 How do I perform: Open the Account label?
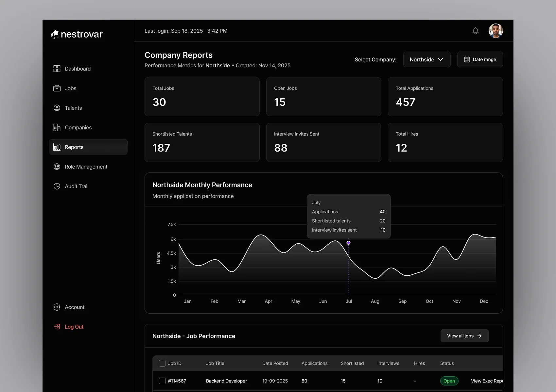pos(75,307)
